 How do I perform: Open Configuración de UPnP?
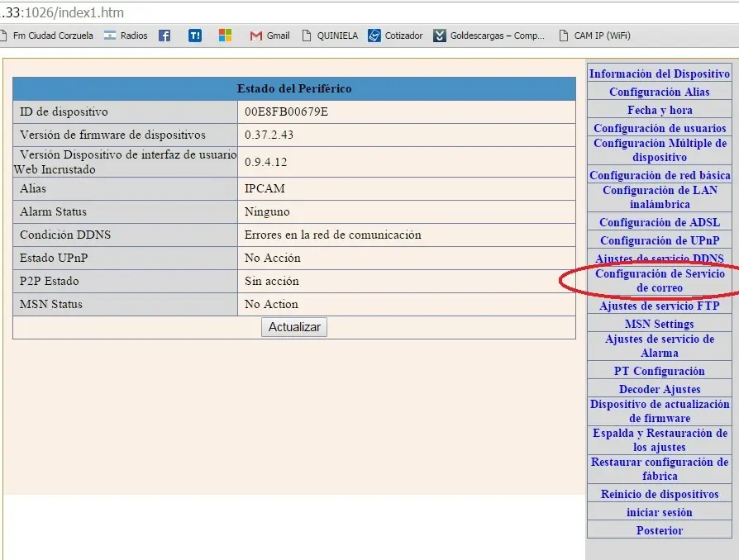660,240
